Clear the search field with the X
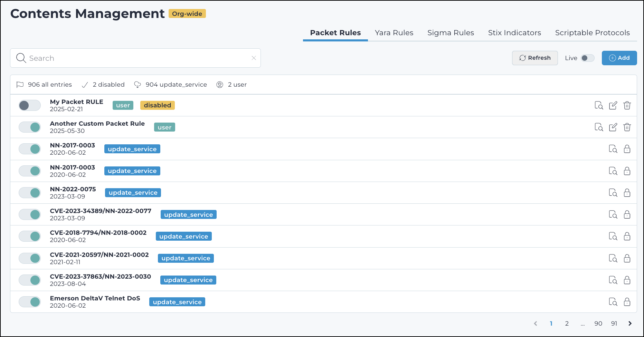The image size is (644, 337). coord(254,58)
